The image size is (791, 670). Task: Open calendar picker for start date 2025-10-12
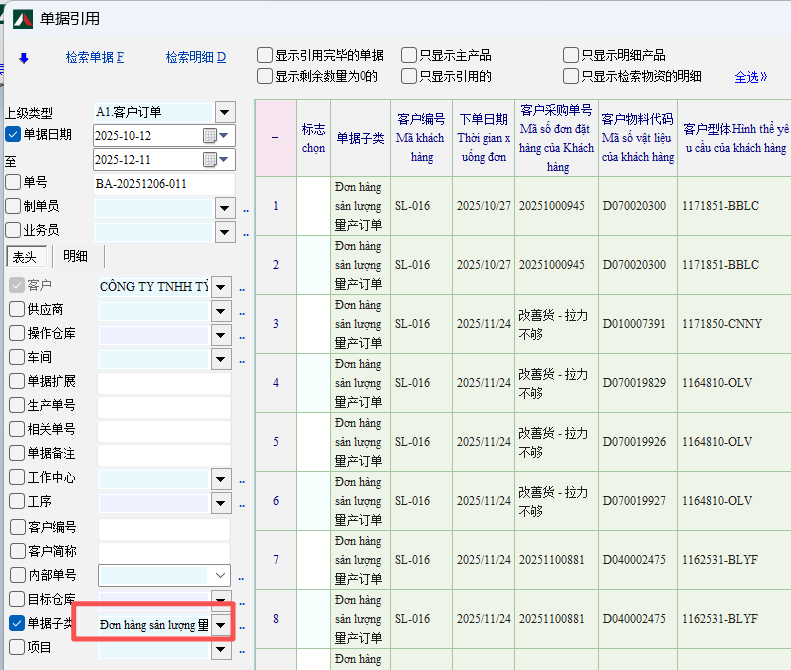point(211,135)
